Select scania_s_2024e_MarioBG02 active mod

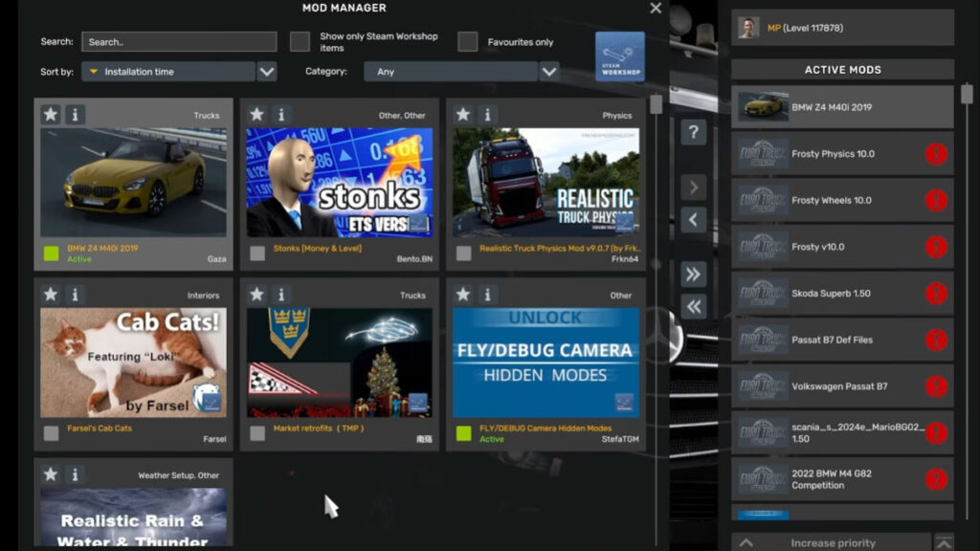pyautogui.click(x=842, y=433)
